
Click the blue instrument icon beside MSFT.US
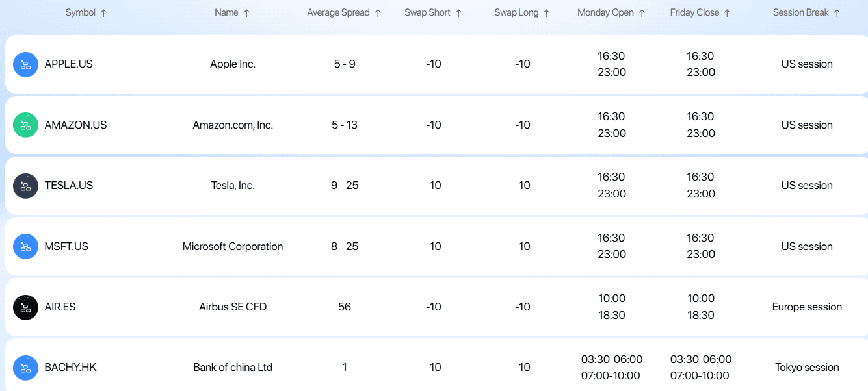pyautogui.click(x=25, y=246)
